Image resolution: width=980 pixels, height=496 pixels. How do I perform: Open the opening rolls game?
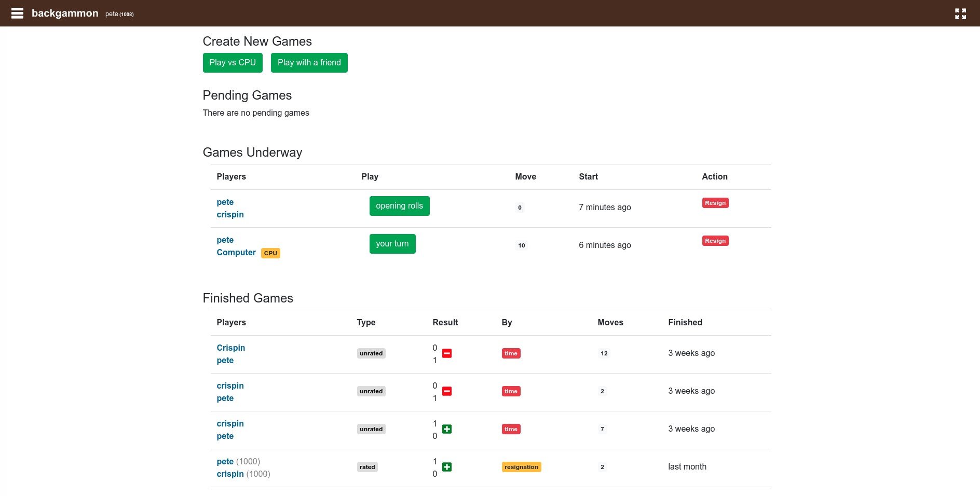[400, 206]
